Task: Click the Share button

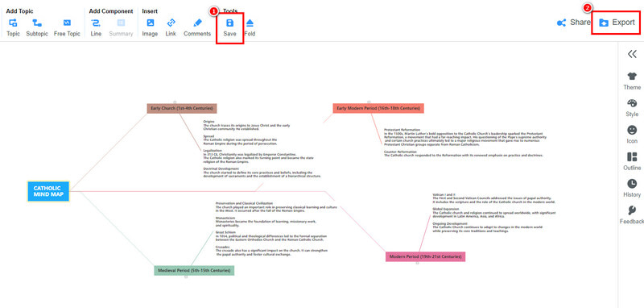Action: [x=573, y=23]
